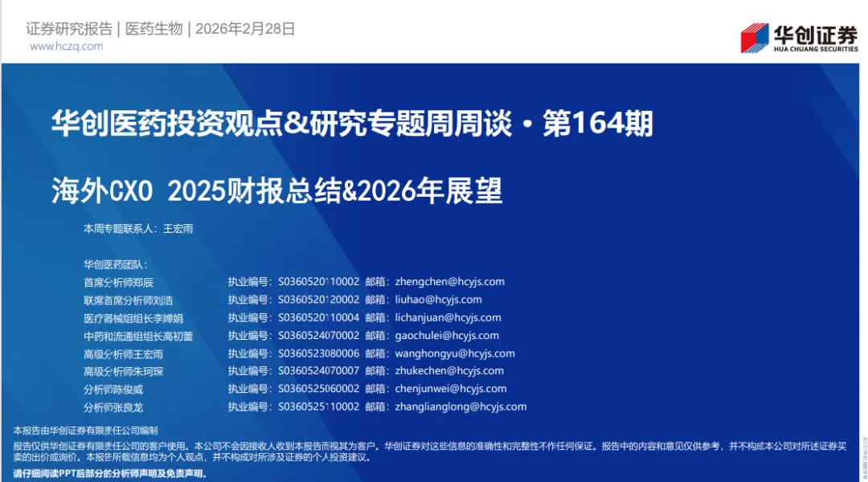Click analyst name 首席分析师郑辰
This screenshot has height=482, width=868.
[118, 282]
